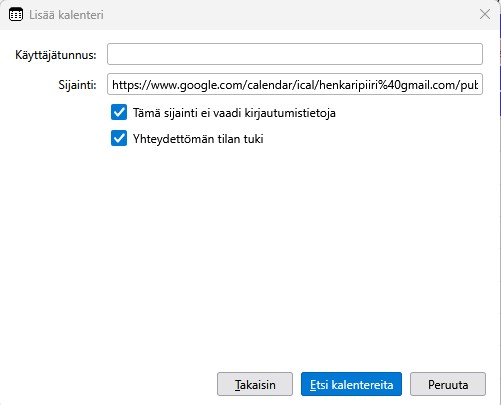
Task: Click the white checkmark in the first checkbox
Action: tap(119, 112)
